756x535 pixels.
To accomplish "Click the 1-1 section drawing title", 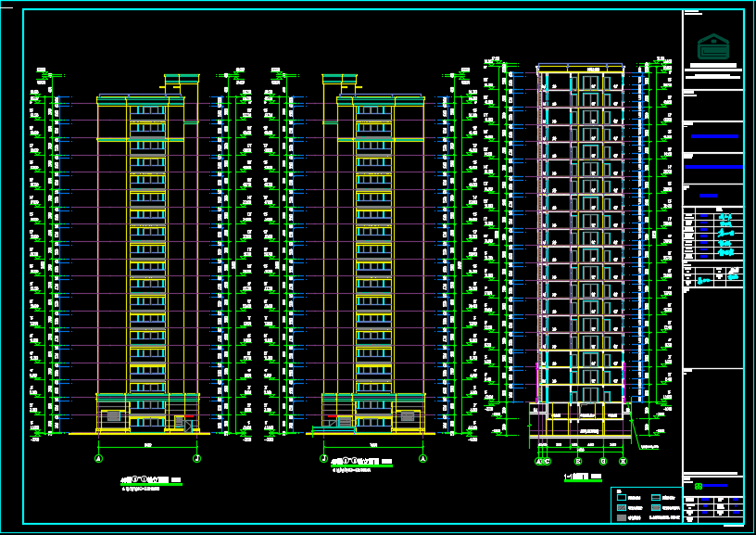I will coord(583,477).
